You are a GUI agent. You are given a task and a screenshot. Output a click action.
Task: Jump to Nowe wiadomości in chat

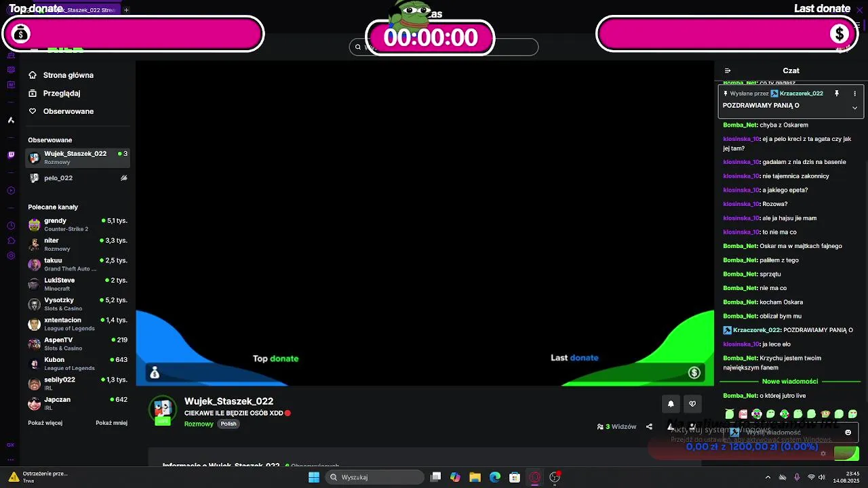790,382
